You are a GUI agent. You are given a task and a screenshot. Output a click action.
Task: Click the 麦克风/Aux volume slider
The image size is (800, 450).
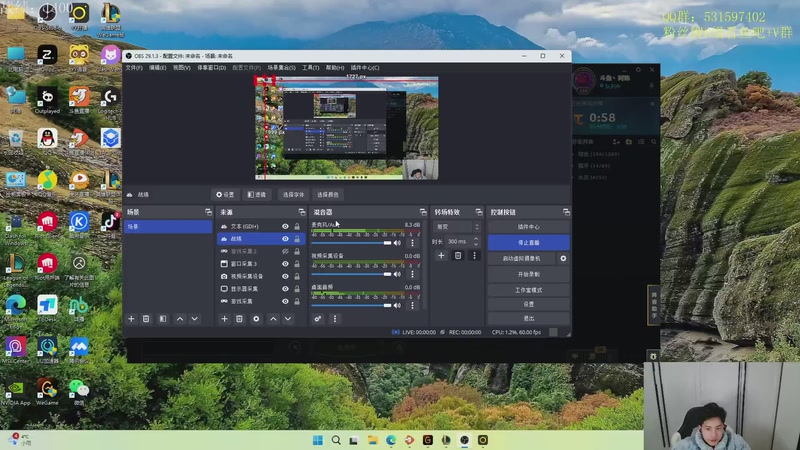coord(351,243)
